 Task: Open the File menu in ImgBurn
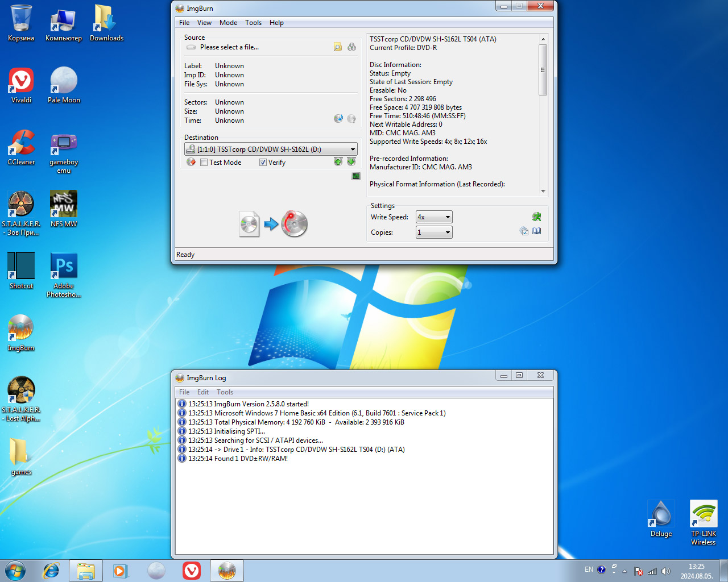click(x=184, y=23)
